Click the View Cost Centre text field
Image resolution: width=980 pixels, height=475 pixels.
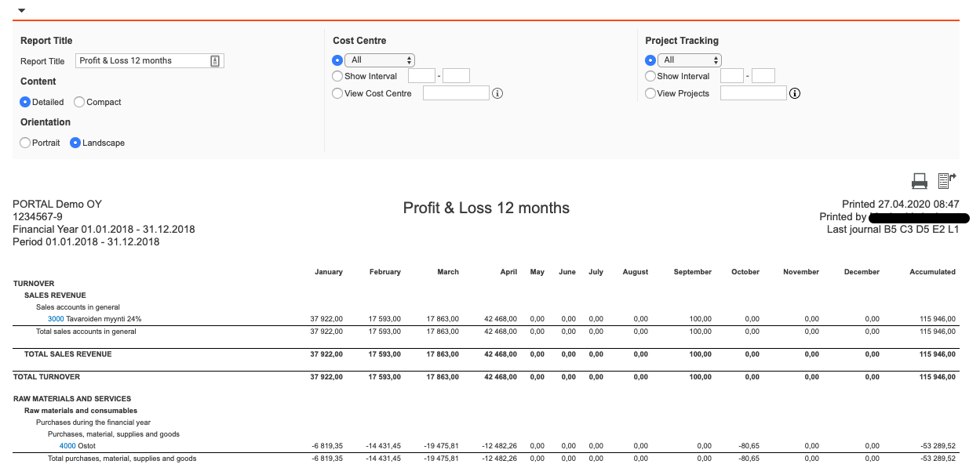456,93
